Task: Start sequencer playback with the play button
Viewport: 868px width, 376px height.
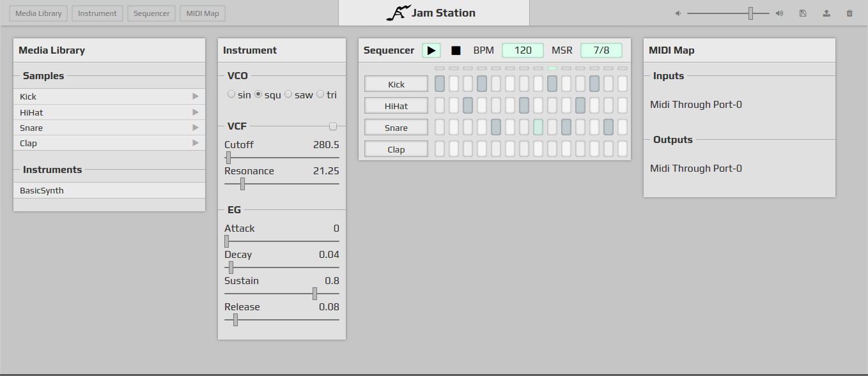Action: pos(431,50)
